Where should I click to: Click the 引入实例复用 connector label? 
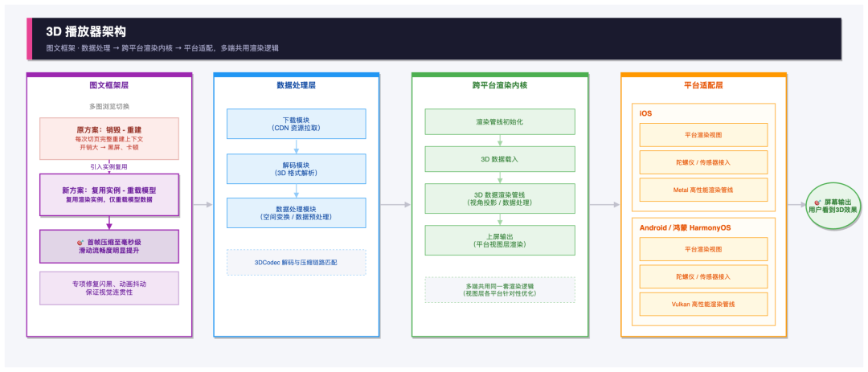[x=109, y=166]
